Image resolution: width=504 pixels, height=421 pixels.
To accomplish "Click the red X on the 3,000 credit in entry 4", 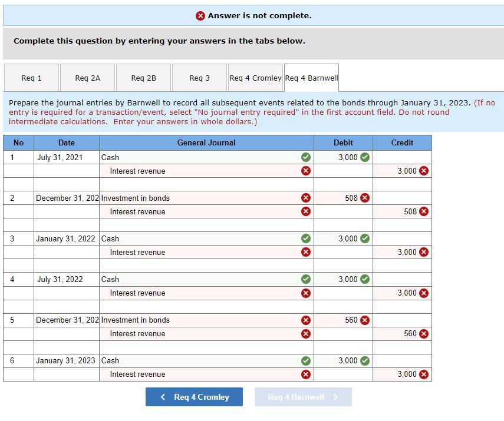I will [424, 293].
